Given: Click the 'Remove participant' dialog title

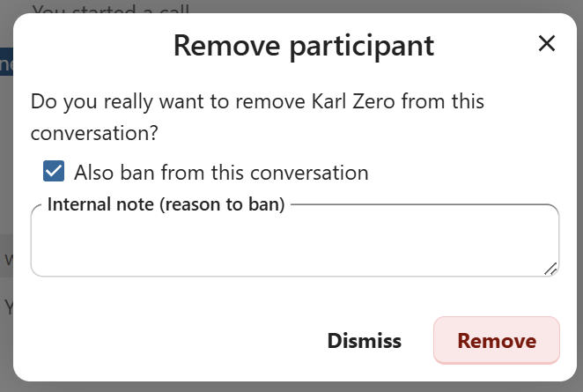Looking at the screenshot, I should point(304,44).
